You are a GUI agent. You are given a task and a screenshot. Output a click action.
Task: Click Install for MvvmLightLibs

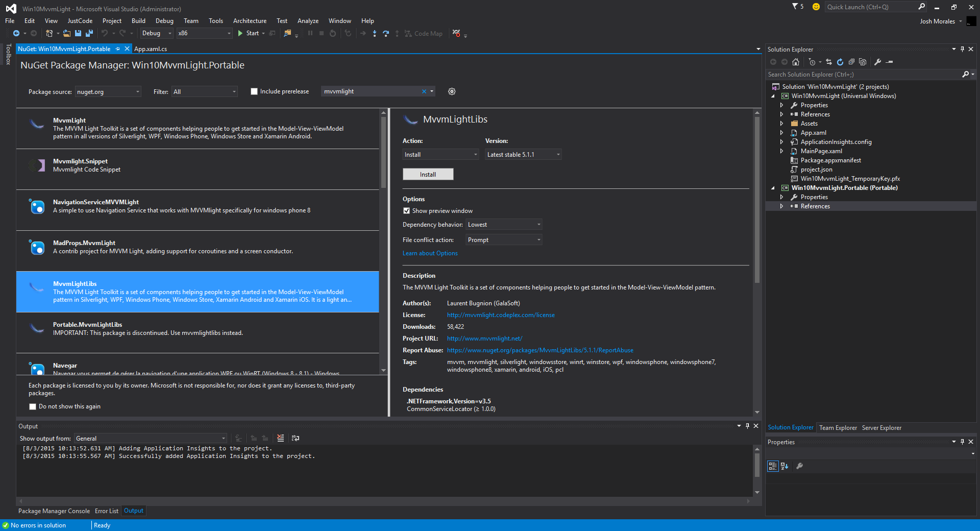point(428,174)
